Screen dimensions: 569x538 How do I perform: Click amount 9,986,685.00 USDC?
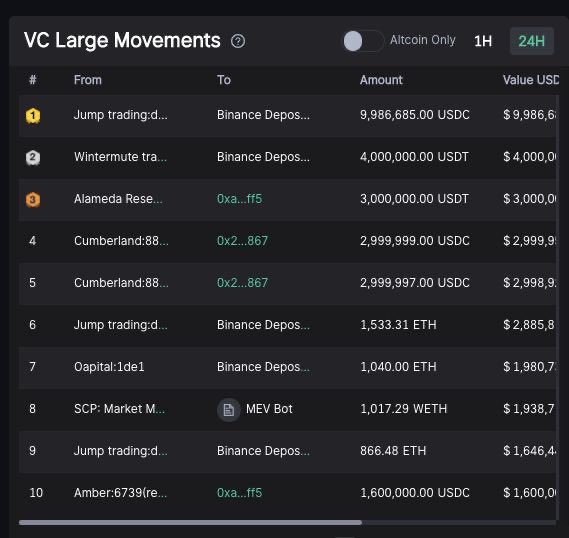coord(415,115)
